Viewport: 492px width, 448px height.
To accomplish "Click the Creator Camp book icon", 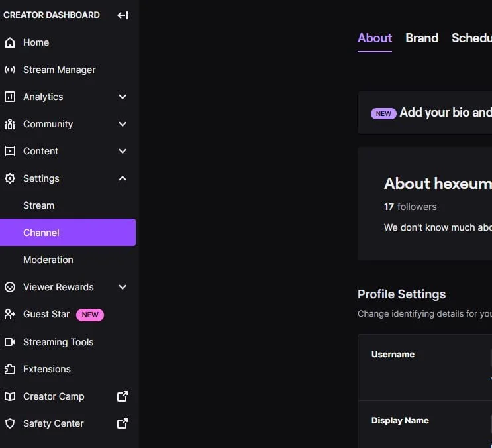I will (x=10, y=396).
